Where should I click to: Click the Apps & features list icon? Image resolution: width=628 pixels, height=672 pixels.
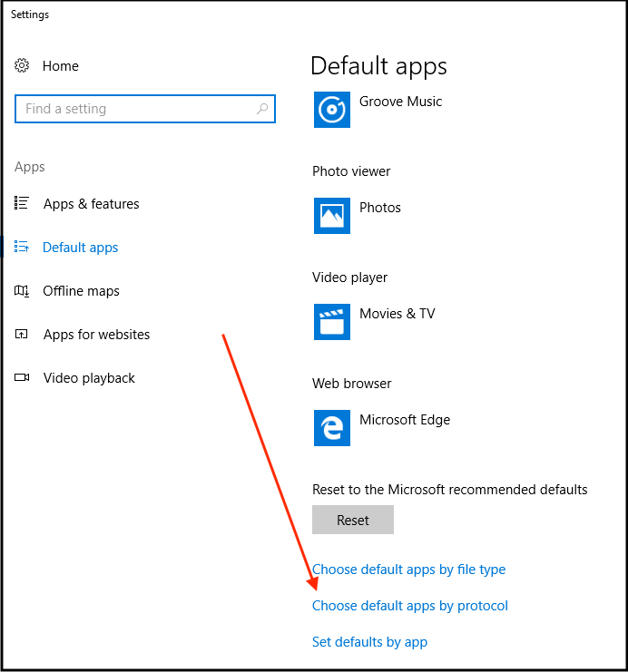22,203
